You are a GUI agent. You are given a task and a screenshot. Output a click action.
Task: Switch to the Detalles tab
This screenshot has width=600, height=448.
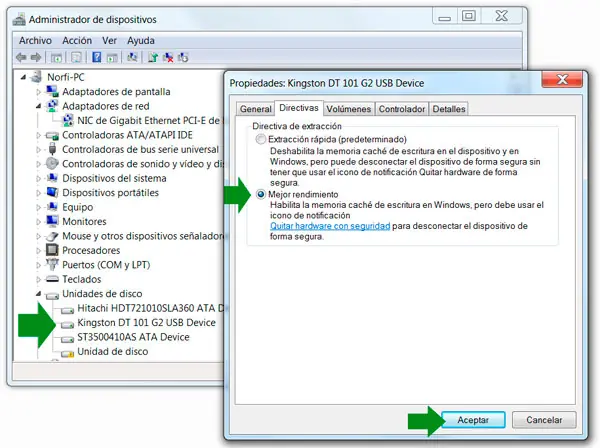click(x=449, y=109)
